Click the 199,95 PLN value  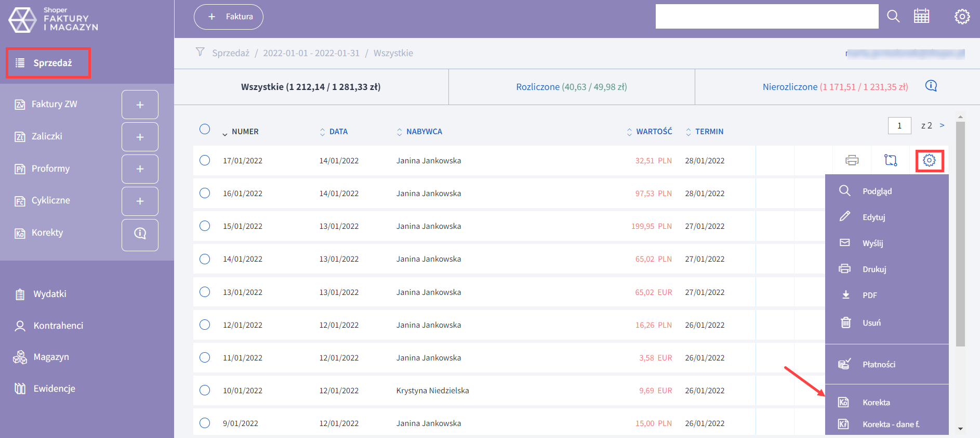(651, 226)
